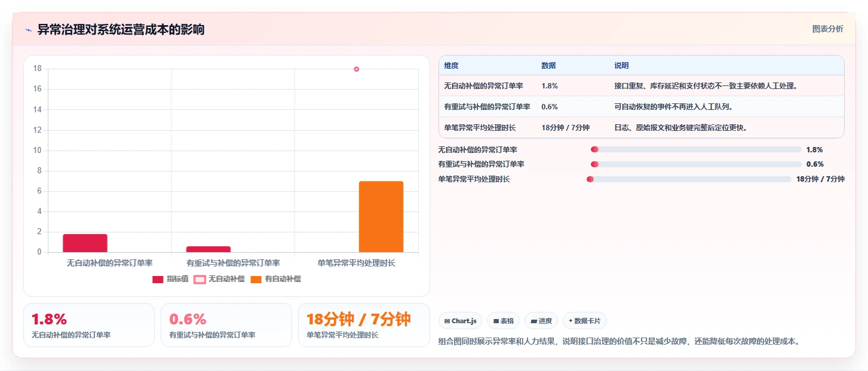Screen dimensions: 868x371
Task: Toggle the 无自动补偿 legend entry
Action: (219, 279)
